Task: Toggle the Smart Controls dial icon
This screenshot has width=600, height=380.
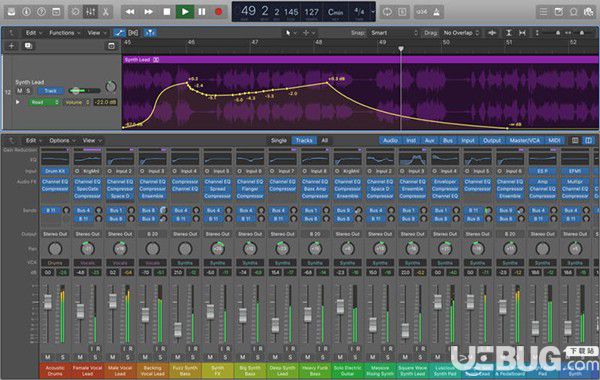Action: pyautogui.click(x=76, y=12)
